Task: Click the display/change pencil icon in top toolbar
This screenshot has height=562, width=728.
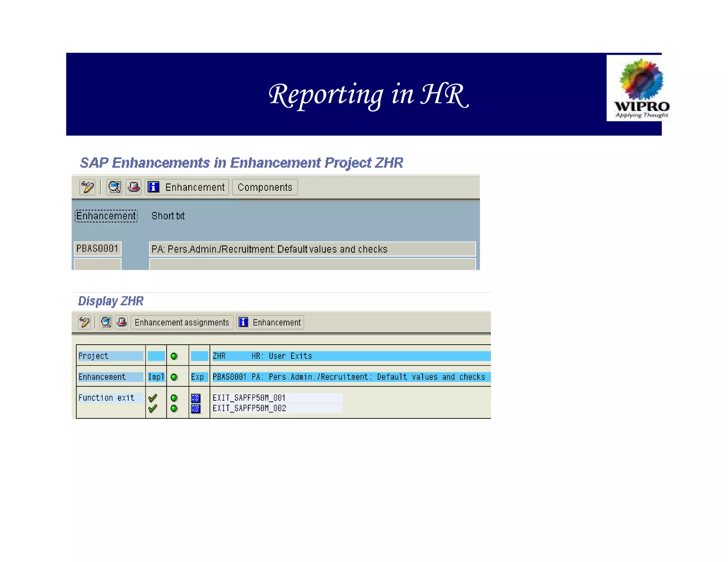Action: [x=87, y=187]
